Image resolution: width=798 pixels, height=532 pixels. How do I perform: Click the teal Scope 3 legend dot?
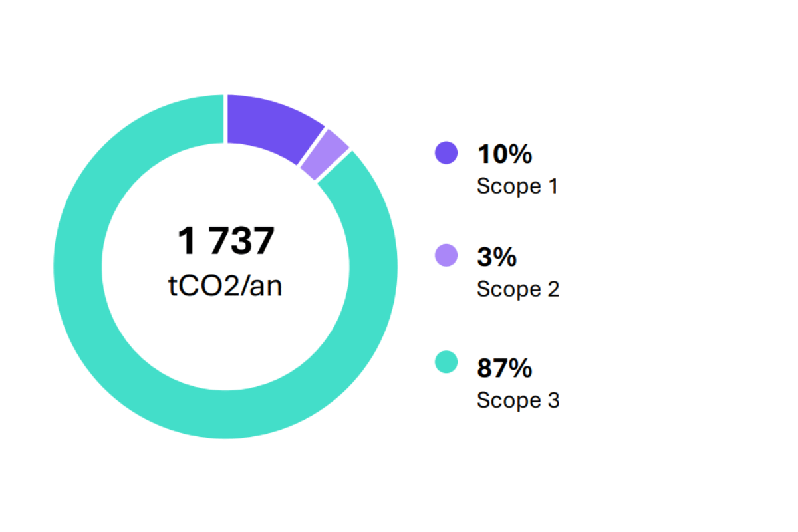coord(446,362)
